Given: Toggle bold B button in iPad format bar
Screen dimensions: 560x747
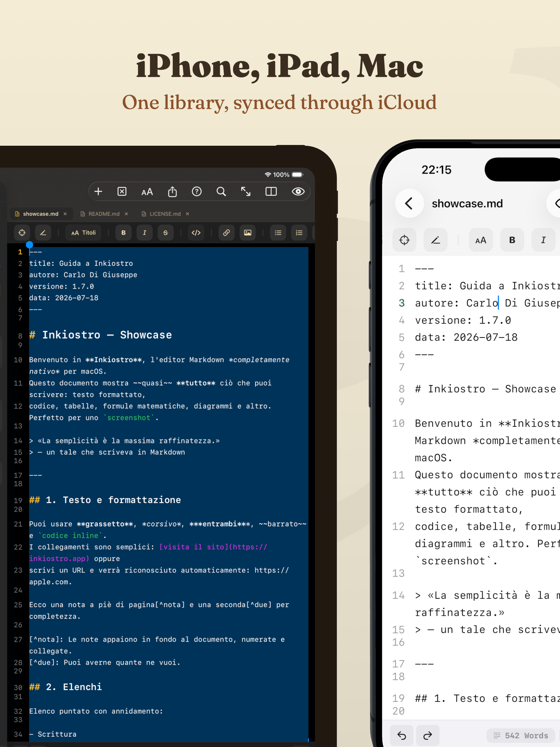Looking at the screenshot, I should pyautogui.click(x=124, y=233).
